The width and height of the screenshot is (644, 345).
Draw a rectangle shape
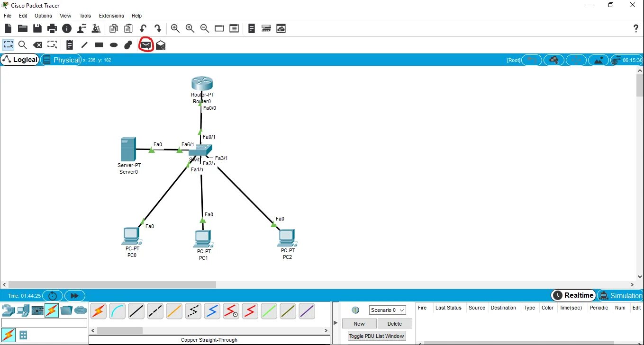tap(99, 45)
